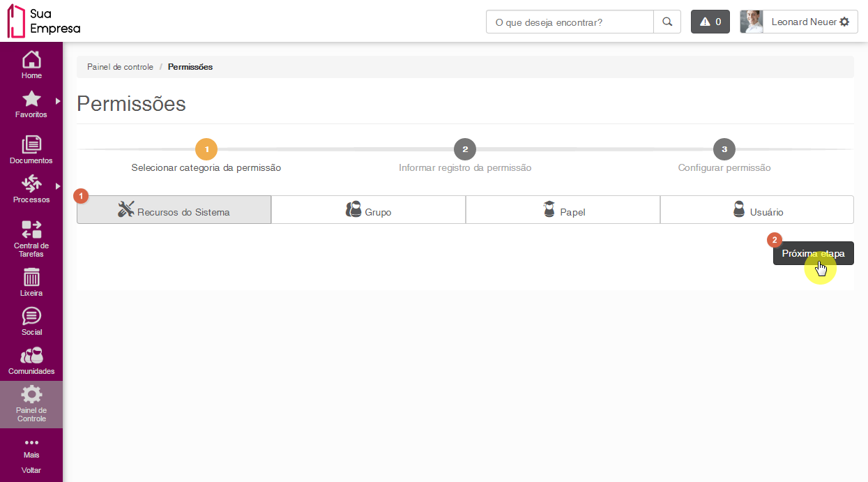
Task: Follow the Painel de controle breadcrumb link
Action: pyautogui.click(x=120, y=67)
